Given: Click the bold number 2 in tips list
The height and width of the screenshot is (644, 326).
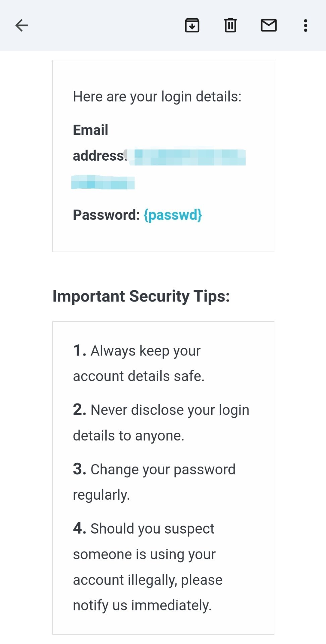Looking at the screenshot, I should tap(79, 410).
